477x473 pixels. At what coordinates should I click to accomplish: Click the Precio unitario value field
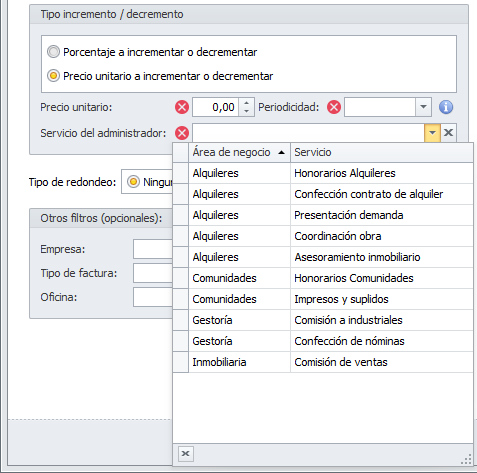(215, 107)
